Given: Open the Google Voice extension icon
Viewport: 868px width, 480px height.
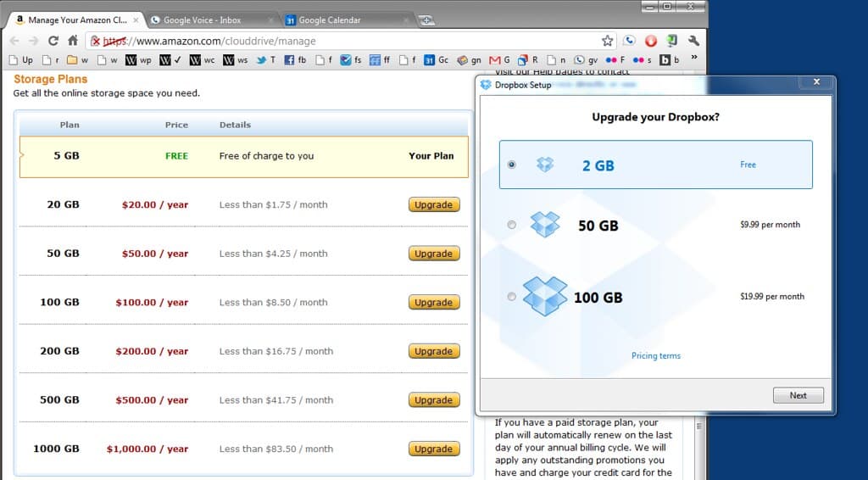Looking at the screenshot, I should (630, 41).
